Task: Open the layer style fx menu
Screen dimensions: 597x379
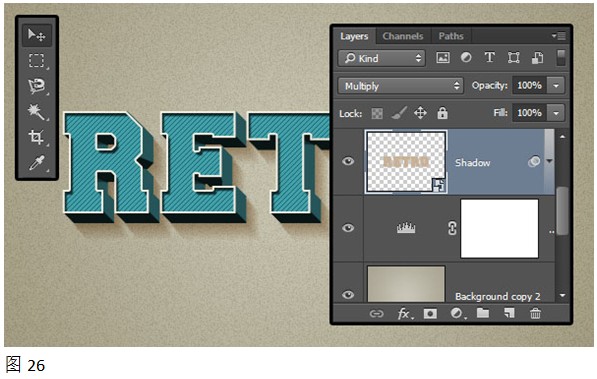Action: 404,313
